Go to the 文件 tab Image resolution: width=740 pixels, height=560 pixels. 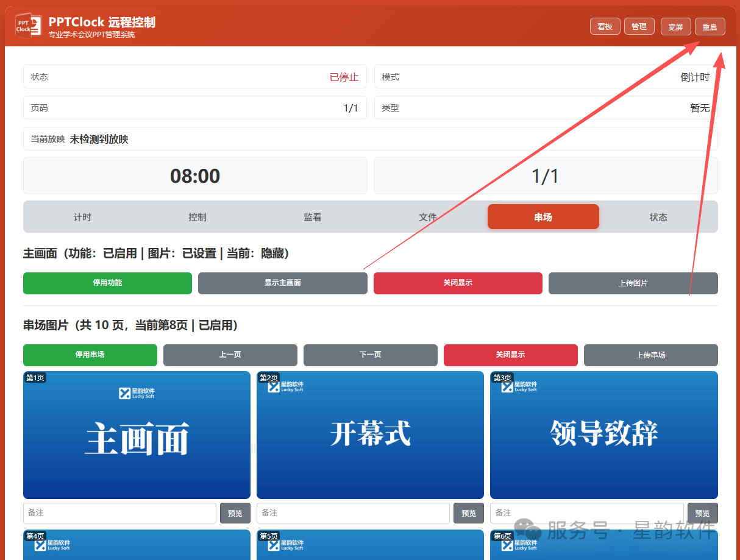tap(428, 217)
